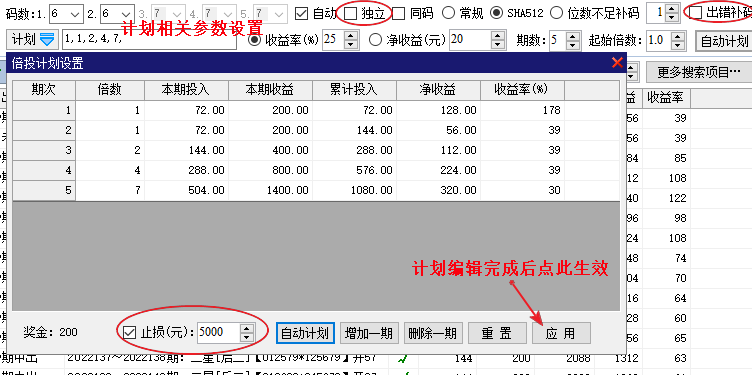
Task: Close the 倍投计划设置 dialog
Action: click(617, 62)
